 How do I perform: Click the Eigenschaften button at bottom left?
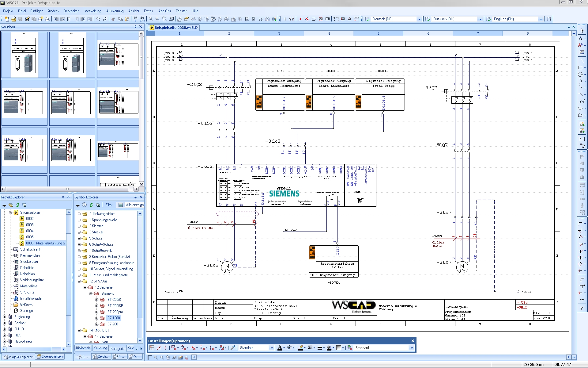50,356
